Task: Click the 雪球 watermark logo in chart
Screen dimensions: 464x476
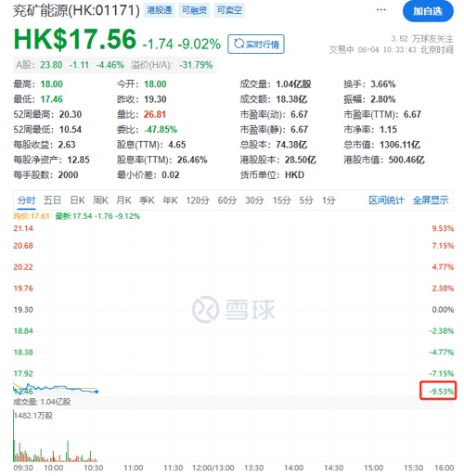Action: tap(234, 309)
